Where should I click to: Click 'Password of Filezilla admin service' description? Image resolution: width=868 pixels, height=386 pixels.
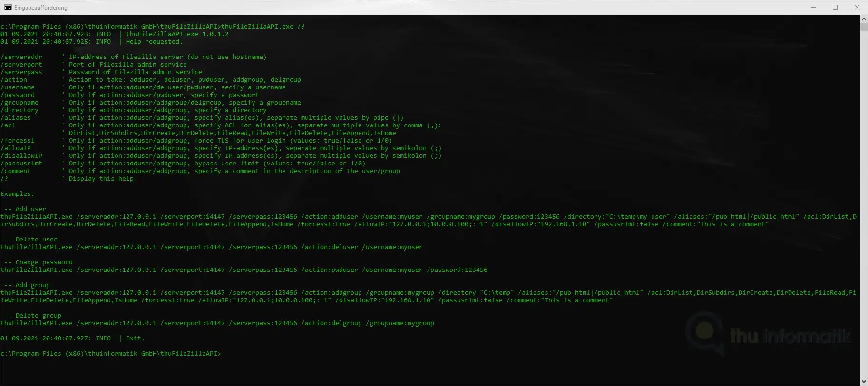(x=135, y=72)
